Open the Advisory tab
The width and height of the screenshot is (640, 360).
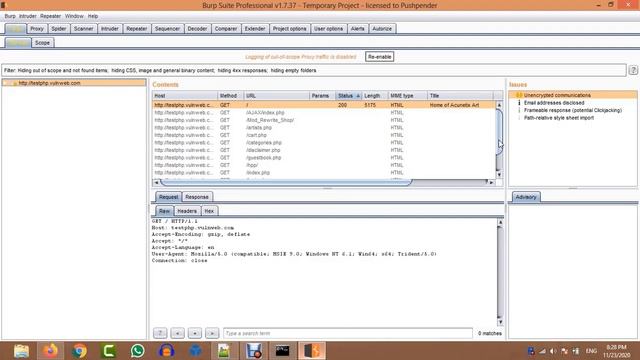point(526,197)
